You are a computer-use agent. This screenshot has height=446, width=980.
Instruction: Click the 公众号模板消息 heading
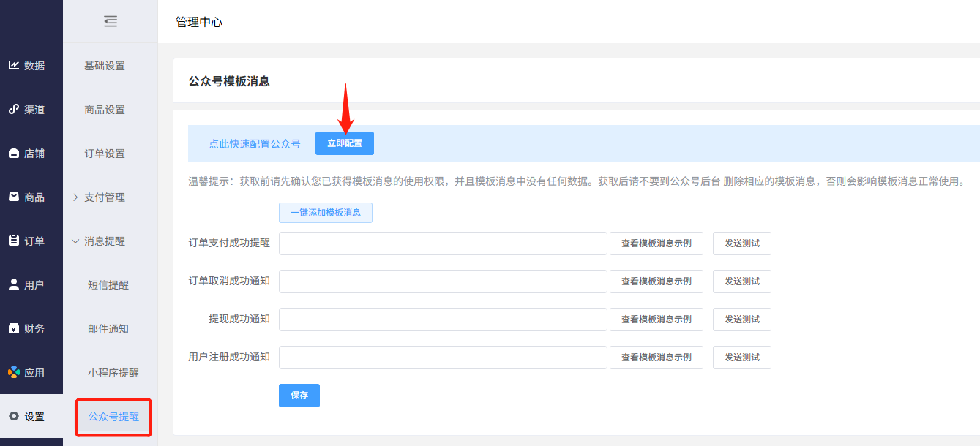(229, 81)
